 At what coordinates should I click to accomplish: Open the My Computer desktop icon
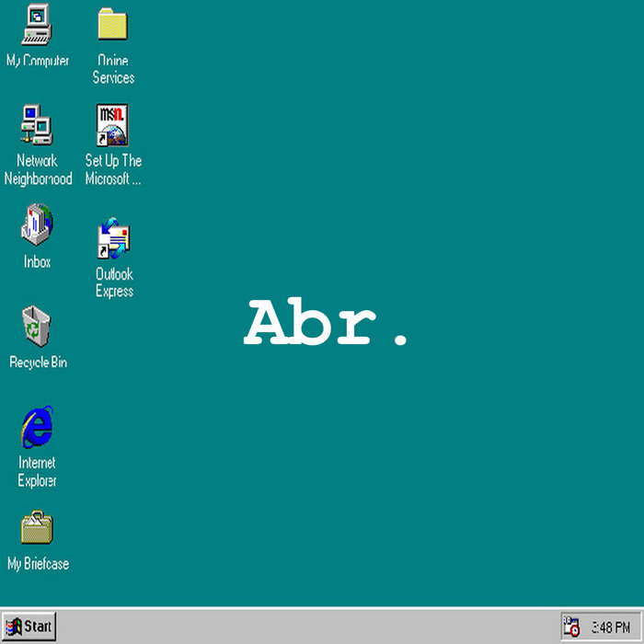click(37, 25)
